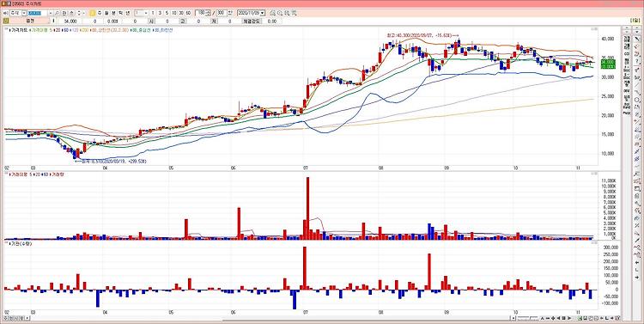Expand the drawing toolbar scroll arrow
The image size is (644, 324).
(x=637, y=32)
